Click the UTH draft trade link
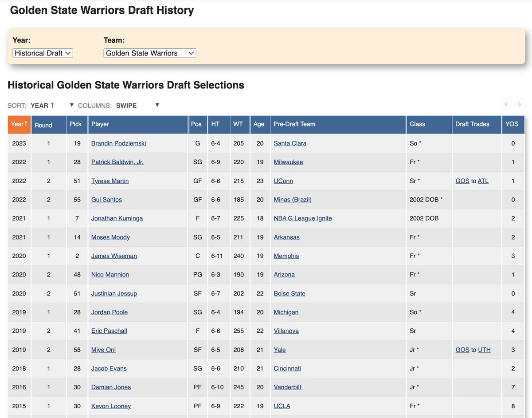532x418 pixels. pyautogui.click(x=484, y=350)
